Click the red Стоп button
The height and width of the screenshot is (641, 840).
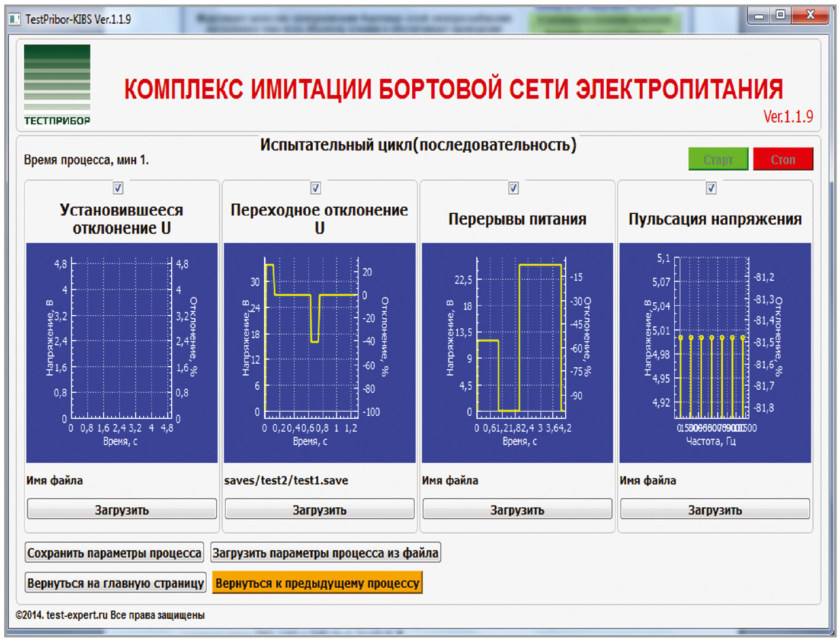783,159
